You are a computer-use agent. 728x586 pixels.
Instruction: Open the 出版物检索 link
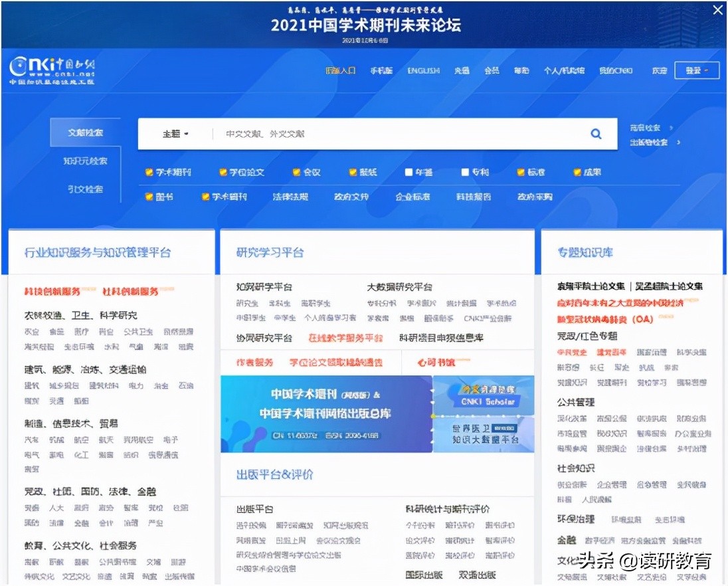pos(648,142)
